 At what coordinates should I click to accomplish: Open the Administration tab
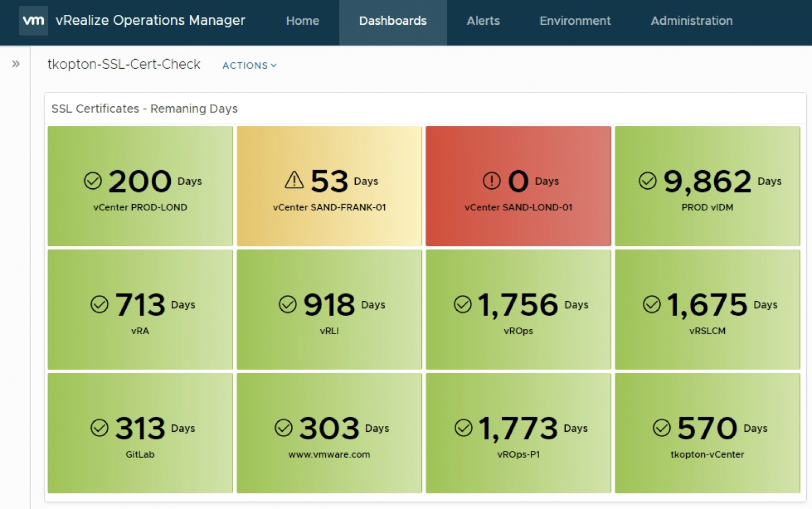pos(691,21)
